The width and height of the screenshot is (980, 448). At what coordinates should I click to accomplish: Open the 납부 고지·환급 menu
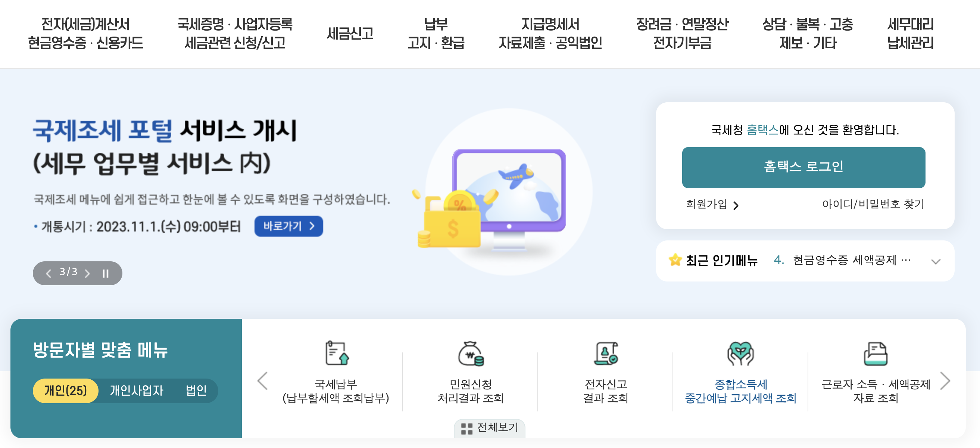tap(436, 34)
